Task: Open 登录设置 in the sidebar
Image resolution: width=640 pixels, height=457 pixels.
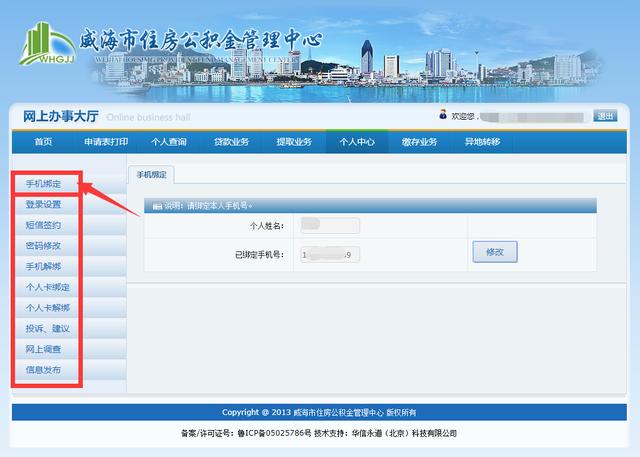Action: 43,204
